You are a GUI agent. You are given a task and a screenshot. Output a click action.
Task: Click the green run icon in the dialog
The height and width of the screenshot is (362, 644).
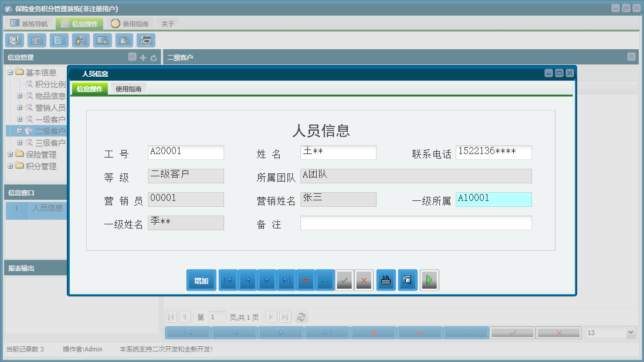click(429, 280)
